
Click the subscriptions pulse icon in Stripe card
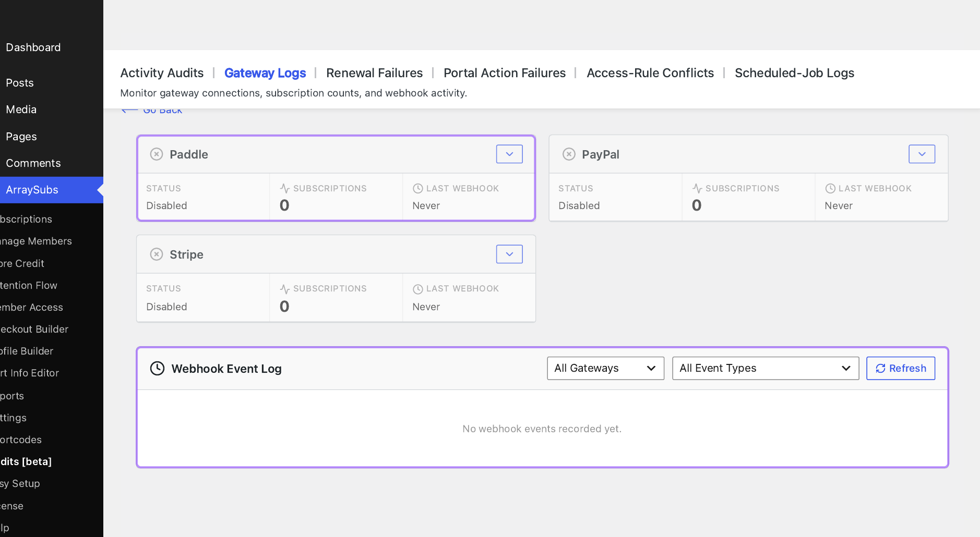tap(285, 288)
